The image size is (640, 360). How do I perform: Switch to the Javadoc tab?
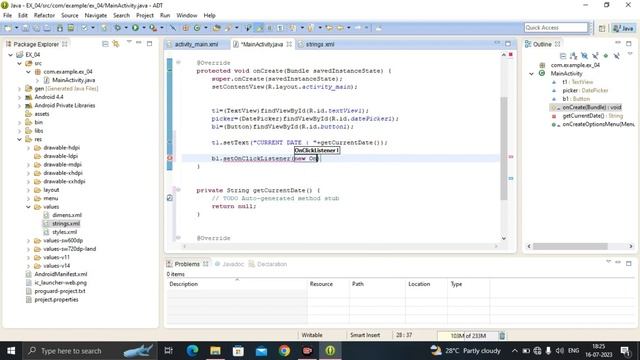[229, 264]
